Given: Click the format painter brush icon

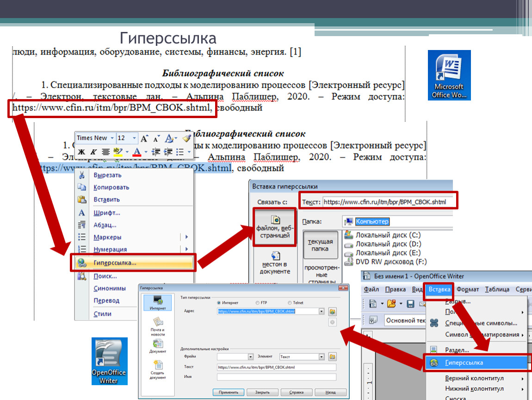Looking at the screenshot, I should [186, 138].
